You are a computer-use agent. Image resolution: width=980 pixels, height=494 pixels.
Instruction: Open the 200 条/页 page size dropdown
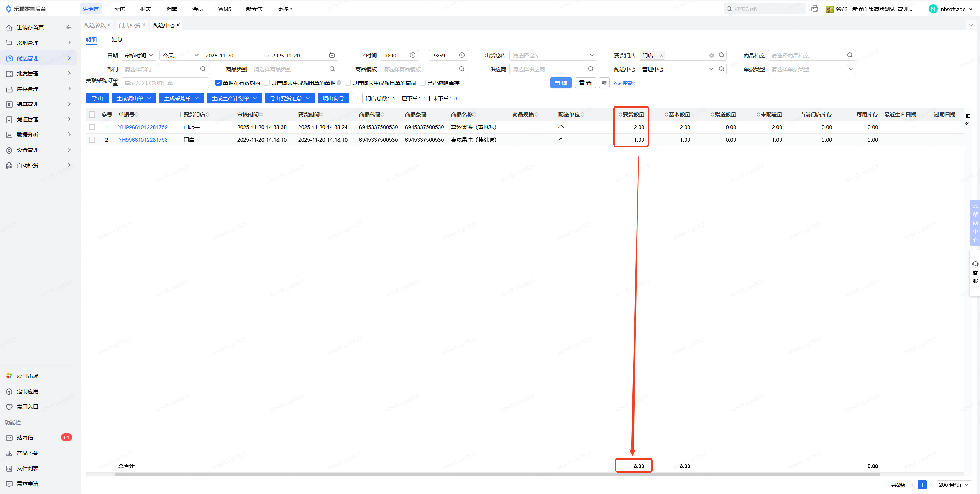[x=954, y=485]
